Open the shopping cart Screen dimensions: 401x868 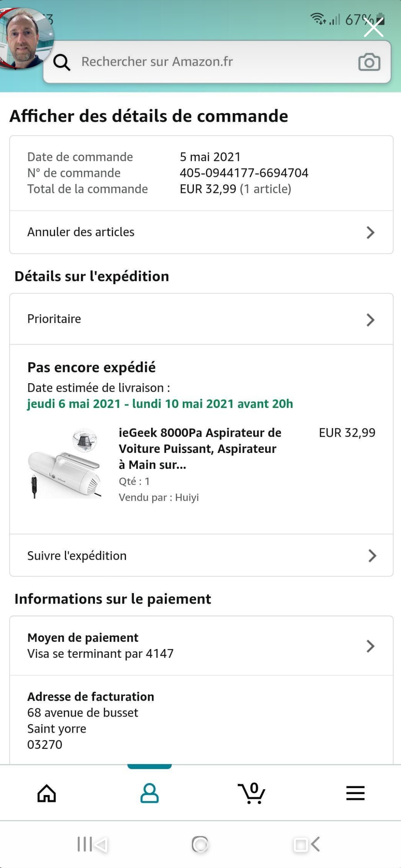click(x=252, y=793)
